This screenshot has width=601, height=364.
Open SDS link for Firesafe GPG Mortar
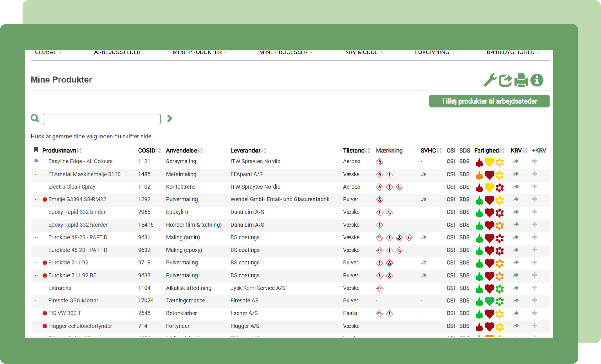point(464,301)
